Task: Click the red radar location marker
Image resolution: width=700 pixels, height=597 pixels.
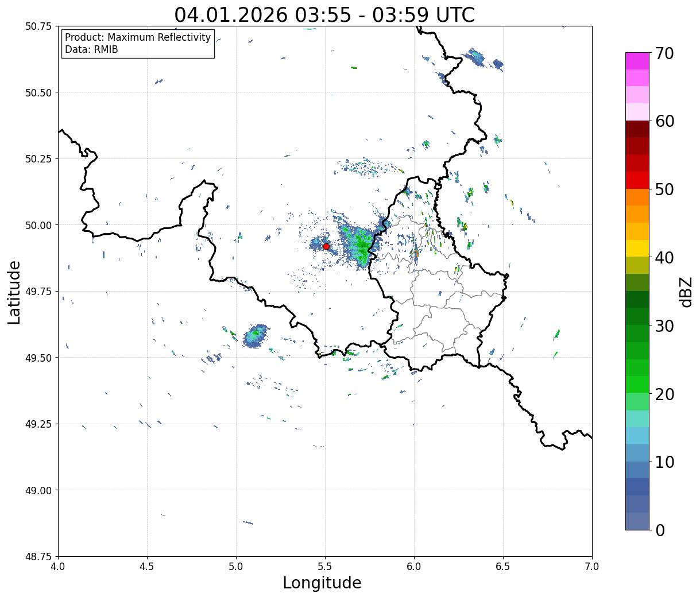Action: 326,246
